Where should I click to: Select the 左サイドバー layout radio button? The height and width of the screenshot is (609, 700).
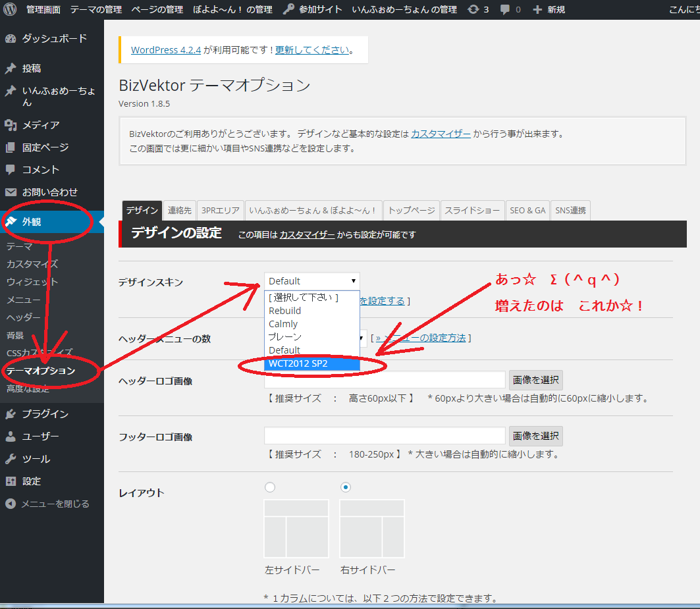pos(269,487)
